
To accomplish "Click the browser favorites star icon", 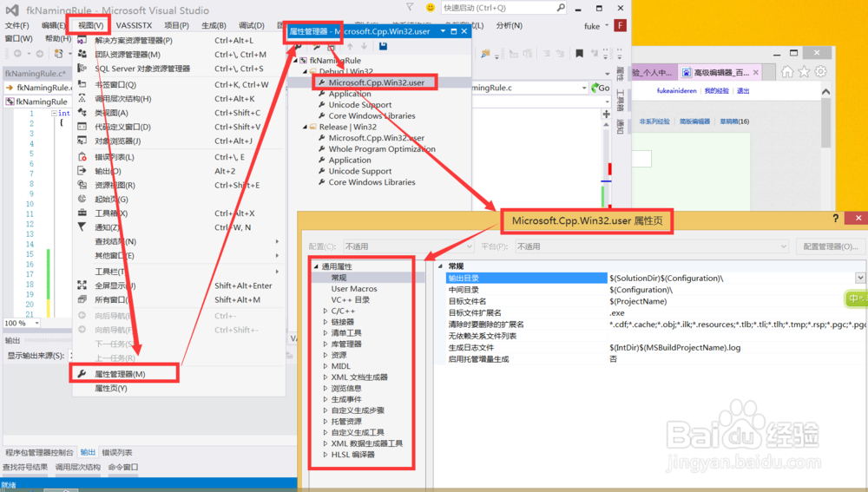I will 805,72.
